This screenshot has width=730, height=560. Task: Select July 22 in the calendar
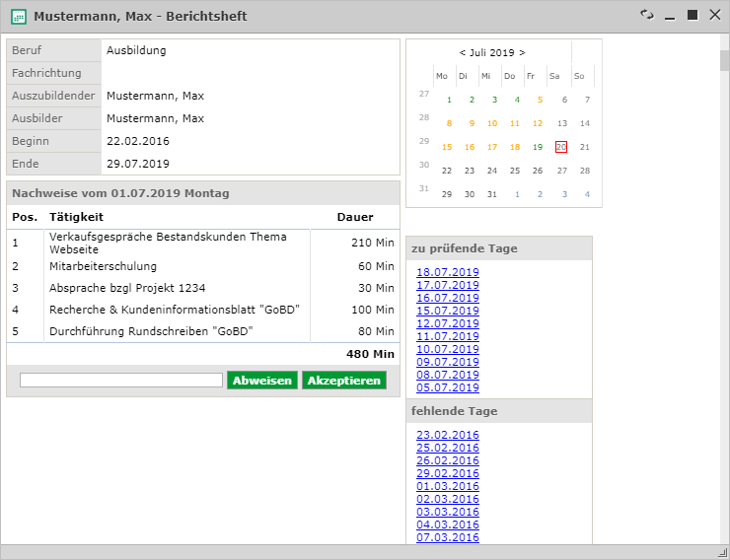[447, 171]
